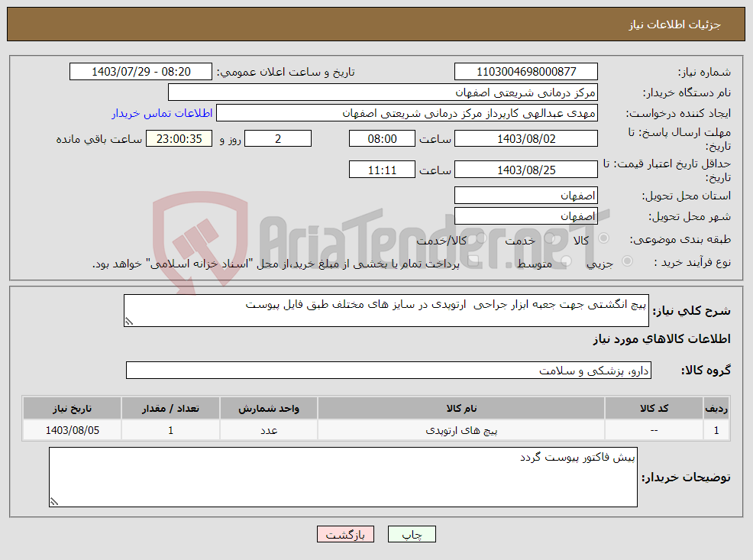
Task: Click buyer name field مرکز درمانی شریعتی اصفهان
Action: (383, 92)
